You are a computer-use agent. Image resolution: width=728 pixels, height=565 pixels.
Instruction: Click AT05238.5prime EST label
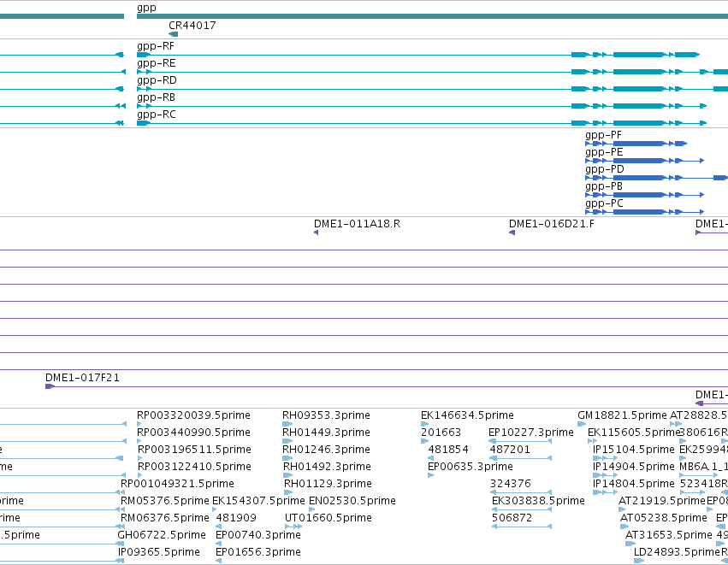pos(664,518)
